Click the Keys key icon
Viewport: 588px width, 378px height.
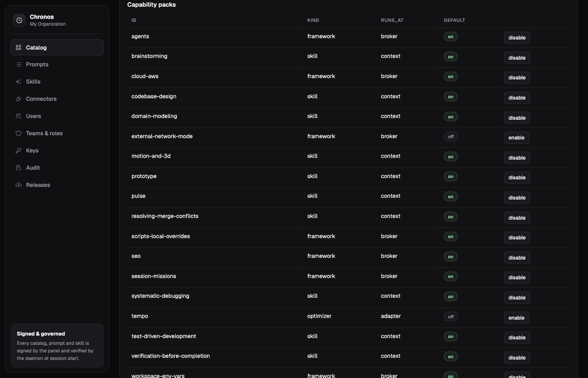[x=18, y=150]
